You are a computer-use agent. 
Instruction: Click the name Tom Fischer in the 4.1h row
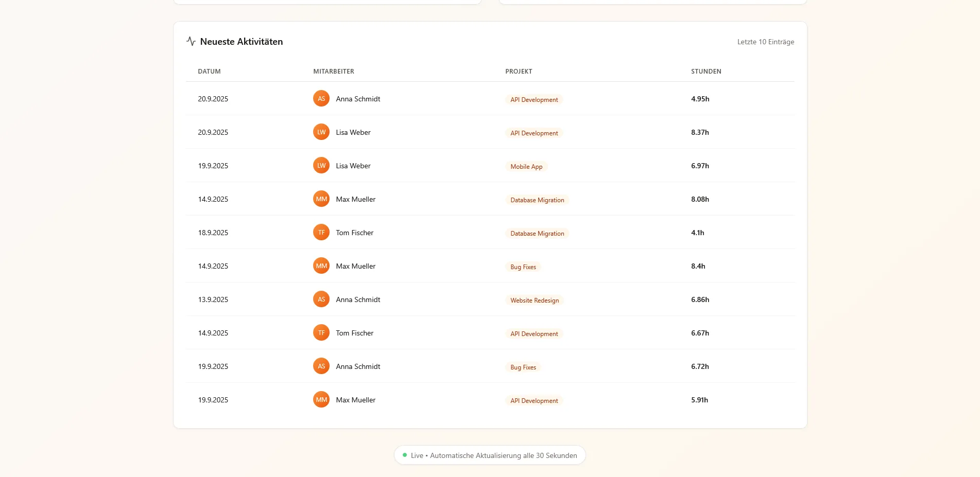click(354, 233)
